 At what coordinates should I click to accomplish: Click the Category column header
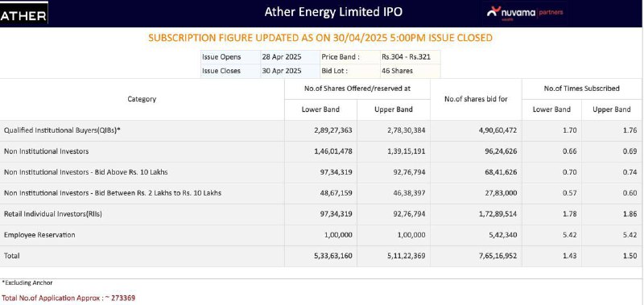point(142,99)
